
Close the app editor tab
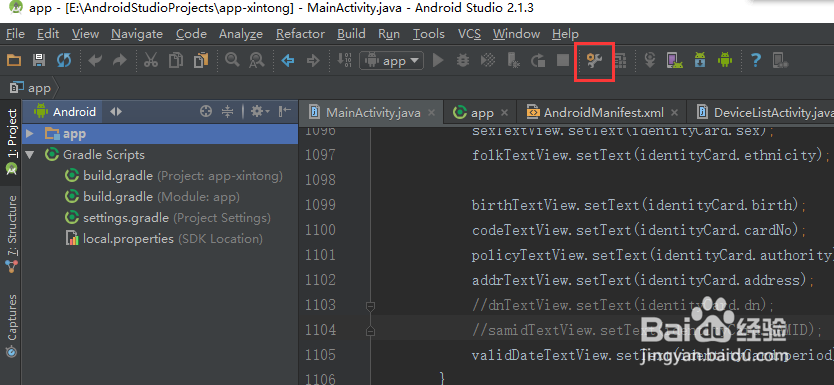(x=505, y=113)
